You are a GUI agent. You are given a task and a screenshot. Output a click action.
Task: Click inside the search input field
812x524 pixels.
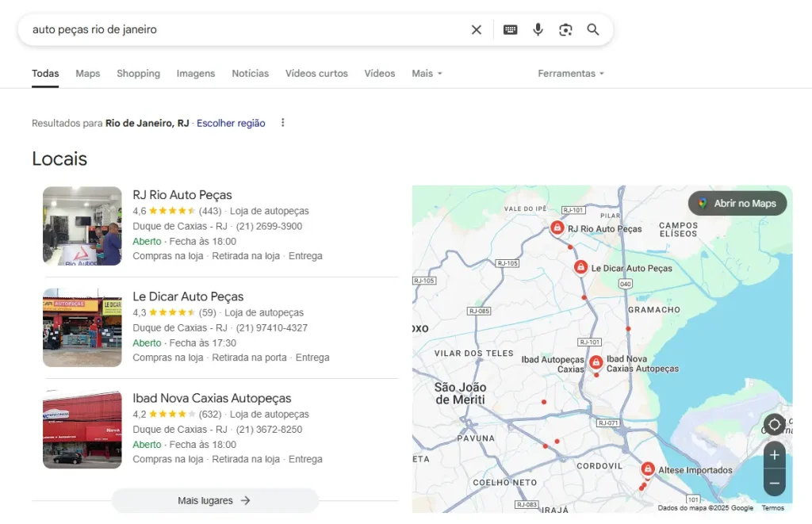coord(238,29)
